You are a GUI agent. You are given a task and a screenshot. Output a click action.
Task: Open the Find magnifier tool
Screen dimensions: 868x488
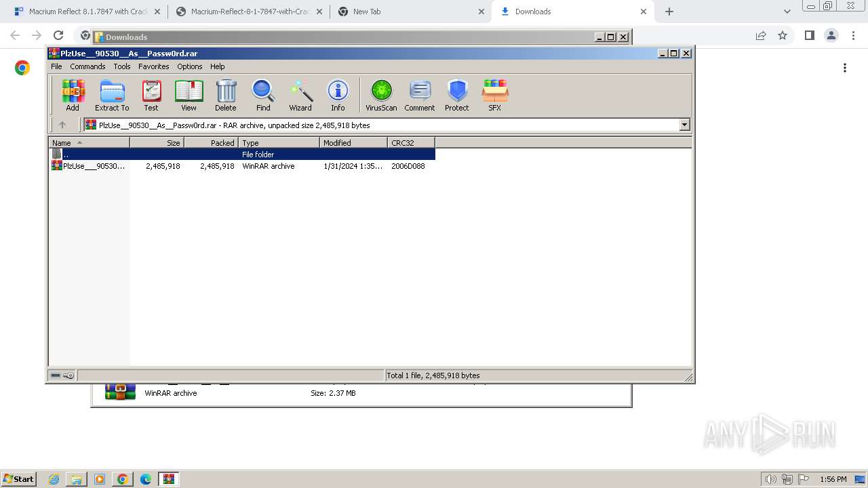tap(263, 95)
